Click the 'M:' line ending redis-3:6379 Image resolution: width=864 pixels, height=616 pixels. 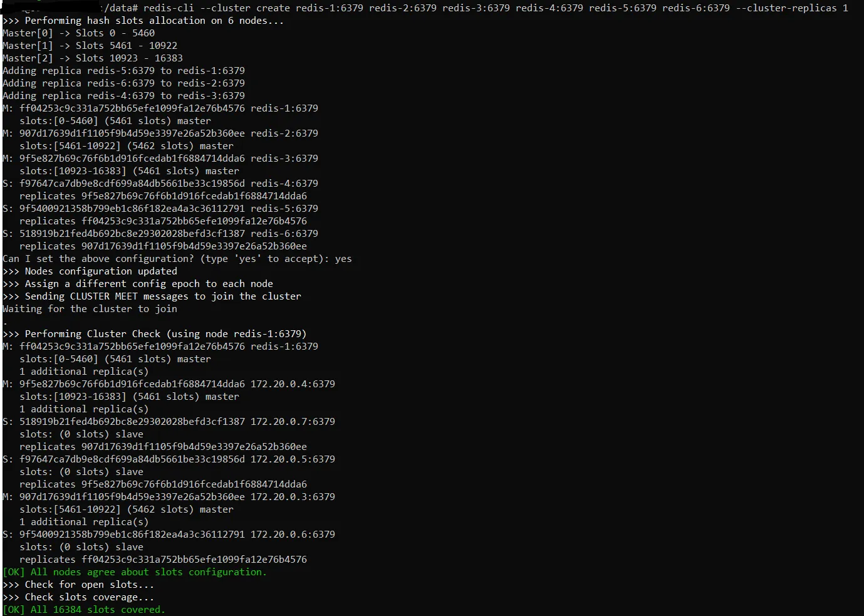tap(160, 159)
